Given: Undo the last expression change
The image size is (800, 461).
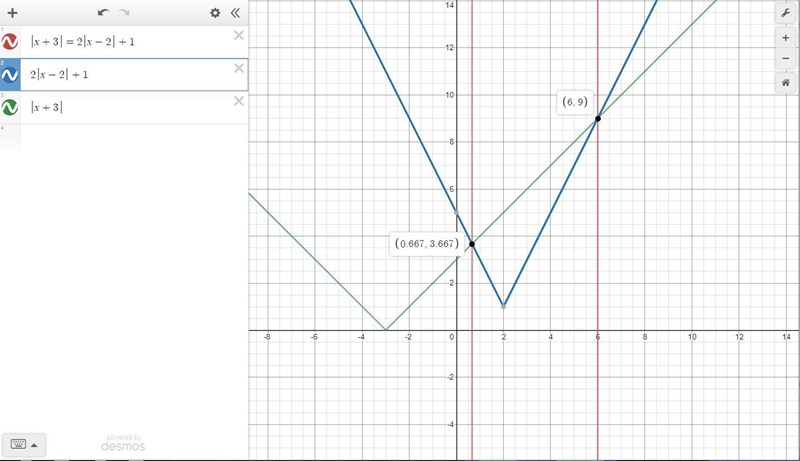Looking at the screenshot, I should click(x=103, y=13).
